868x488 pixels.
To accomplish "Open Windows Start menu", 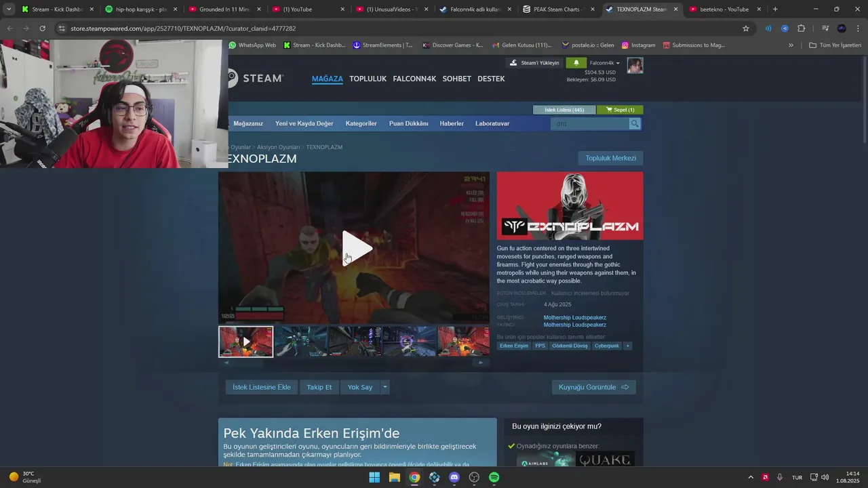I will click(374, 477).
